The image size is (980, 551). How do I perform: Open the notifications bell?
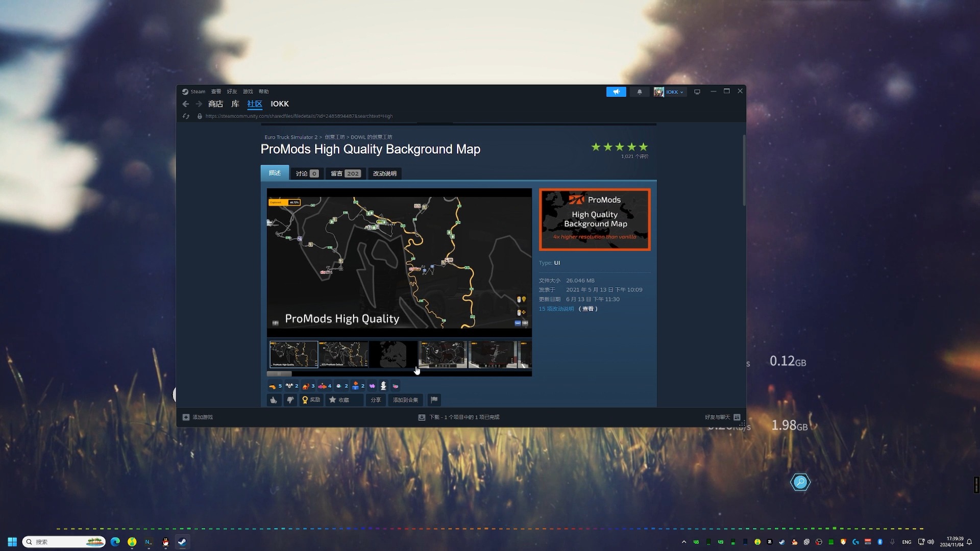pos(640,92)
